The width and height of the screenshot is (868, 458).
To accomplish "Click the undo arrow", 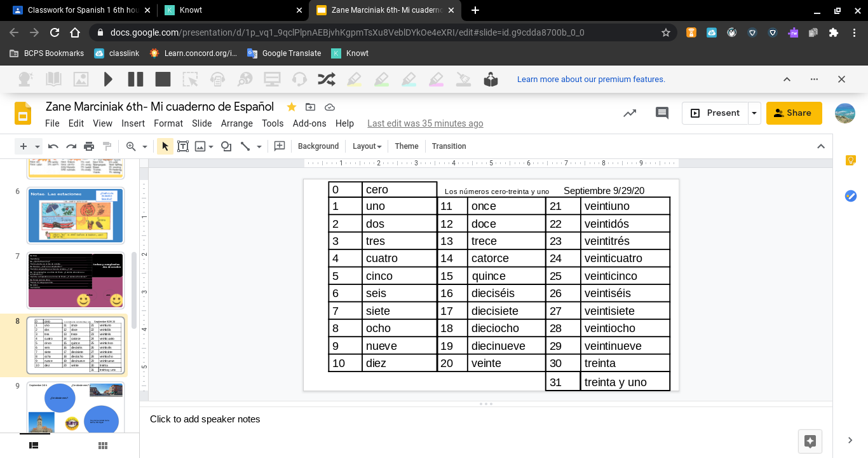I will click(53, 146).
